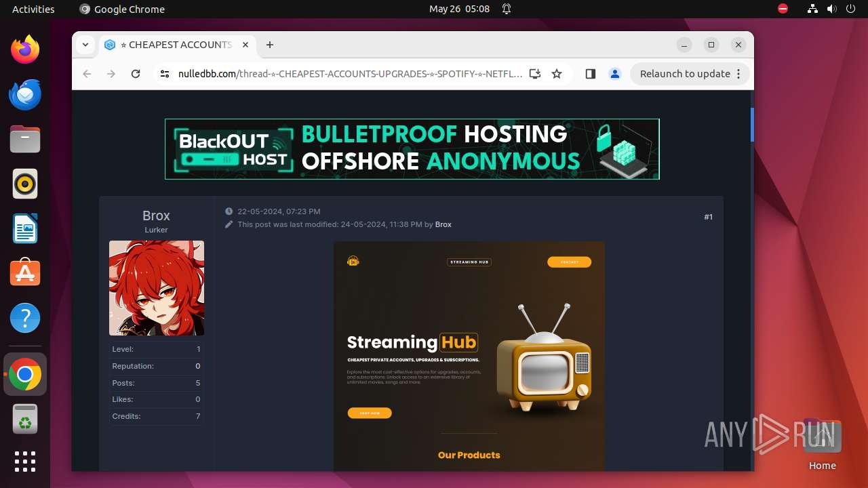Open the Help dock icon

pyautogui.click(x=25, y=318)
